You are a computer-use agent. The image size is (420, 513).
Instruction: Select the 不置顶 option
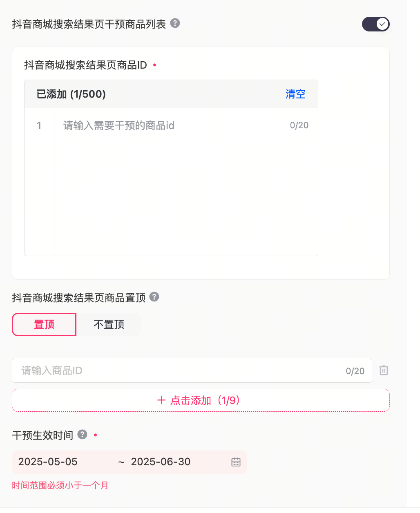click(109, 325)
